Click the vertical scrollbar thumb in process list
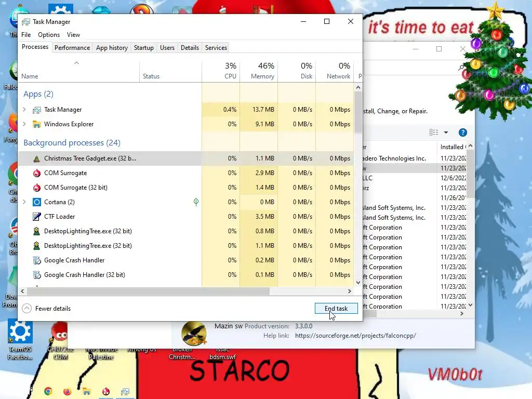532x399 pixels. click(x=358, y=112)
